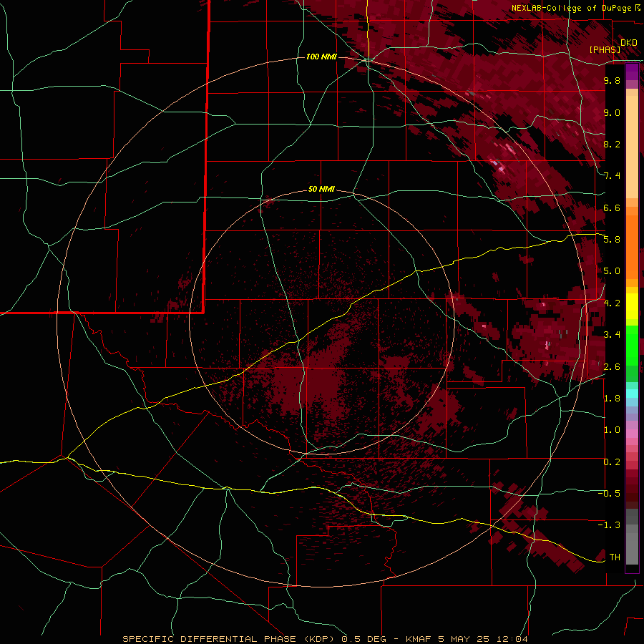Click the [PHAS] units label
The image size is (644, 644).
click(x=605, y=49)
